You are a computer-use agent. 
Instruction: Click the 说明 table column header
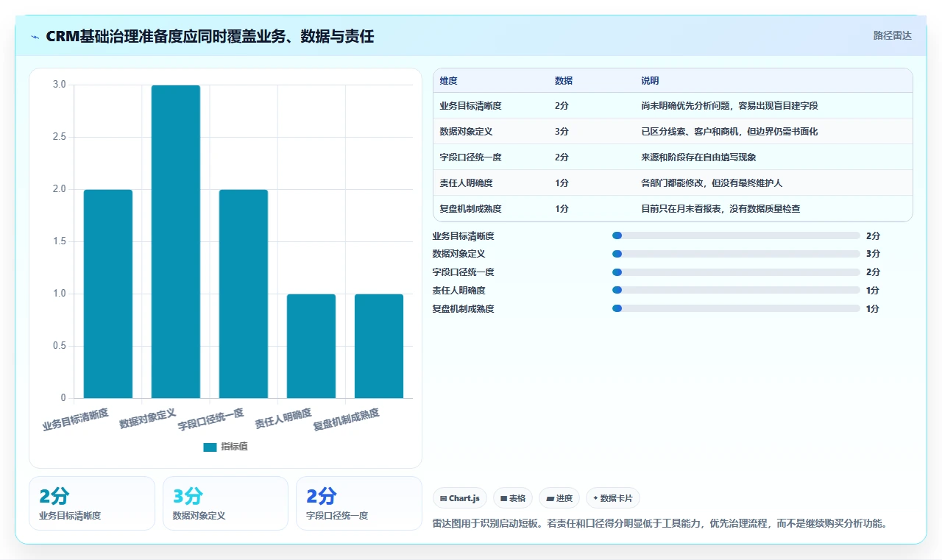[651, 80]
